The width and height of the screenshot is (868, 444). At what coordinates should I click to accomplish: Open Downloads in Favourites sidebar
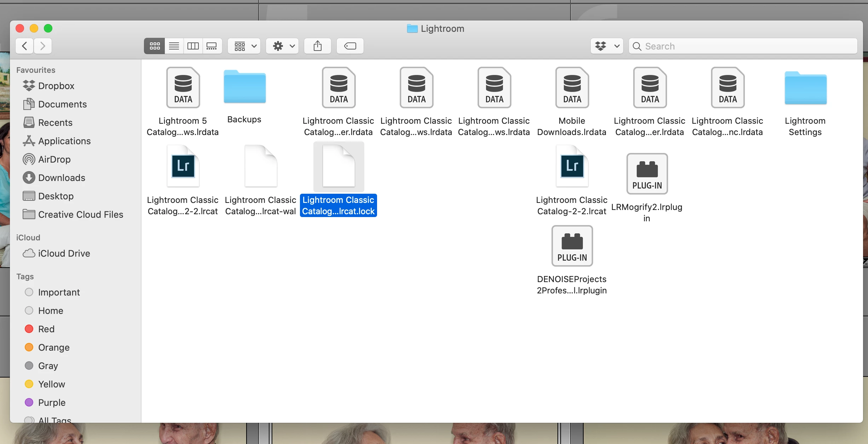coord(62,178)
